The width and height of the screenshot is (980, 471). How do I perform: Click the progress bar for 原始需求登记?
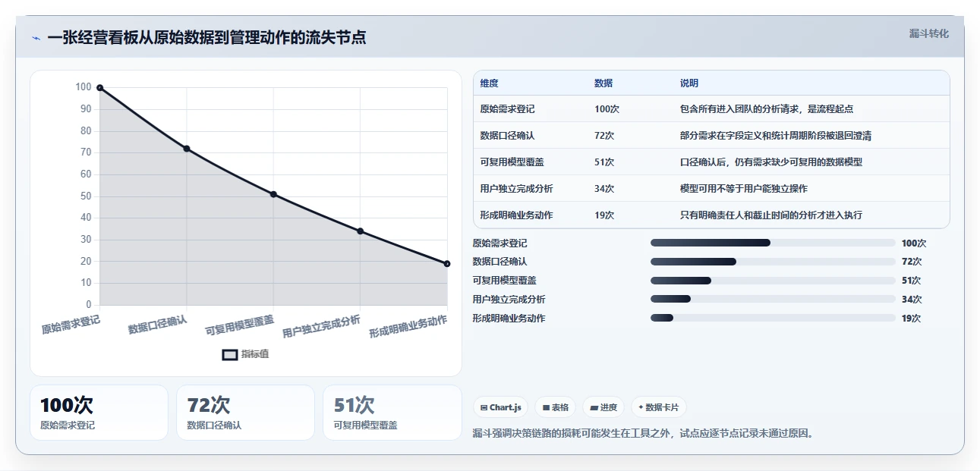pyautogui.click(x=773, y=243)
